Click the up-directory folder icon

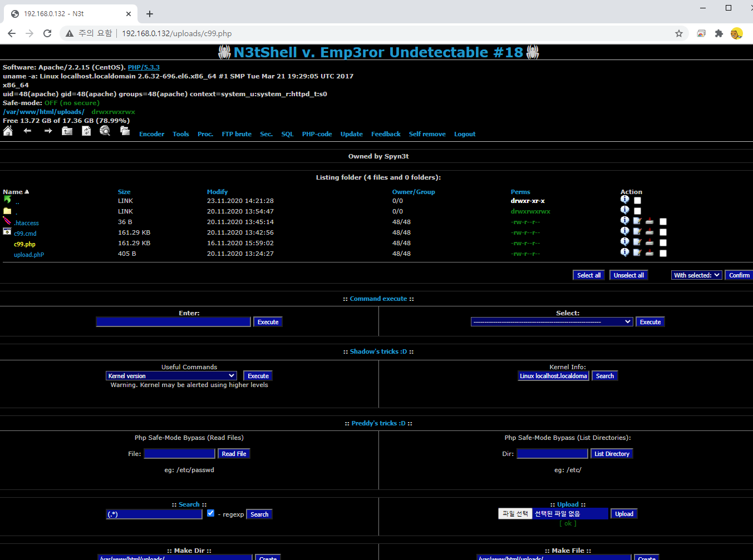click(x=67, y=131)
